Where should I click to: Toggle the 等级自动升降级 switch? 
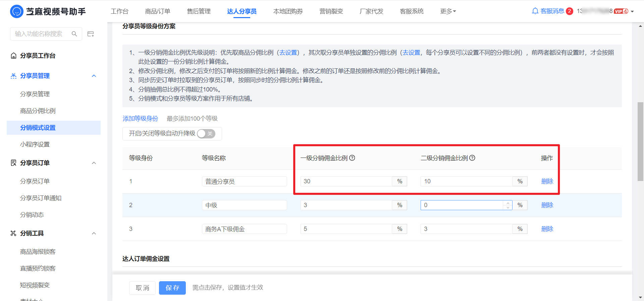coord(206,134)
